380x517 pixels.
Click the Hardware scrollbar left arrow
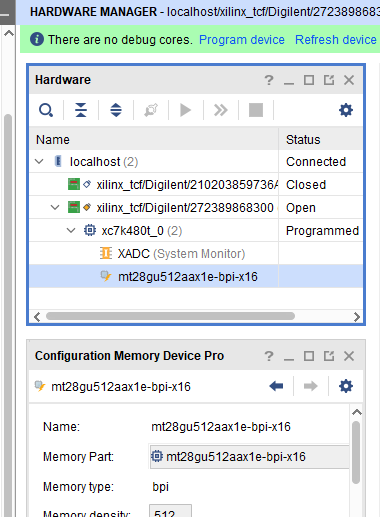(x=37, y=316)
